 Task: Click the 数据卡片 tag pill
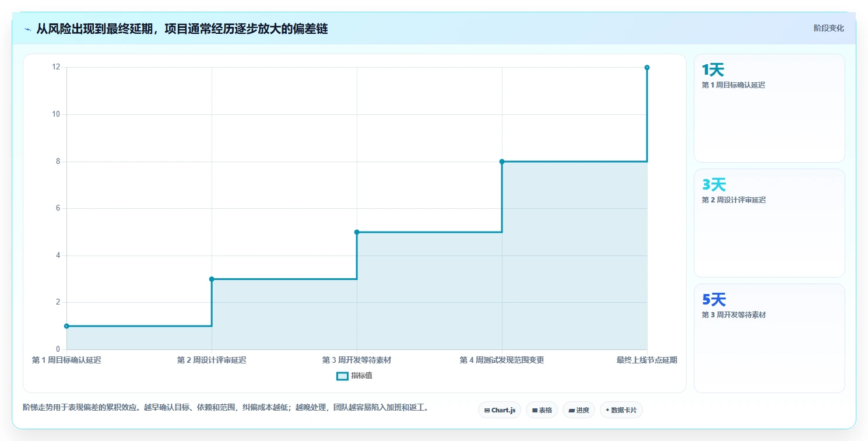click(621, 410)
